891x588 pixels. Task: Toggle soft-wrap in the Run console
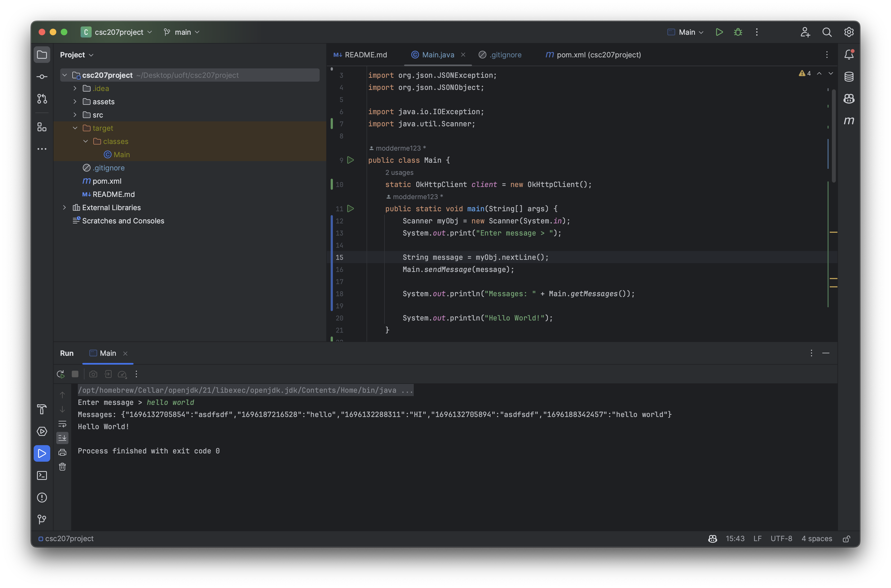coord(62,424)
